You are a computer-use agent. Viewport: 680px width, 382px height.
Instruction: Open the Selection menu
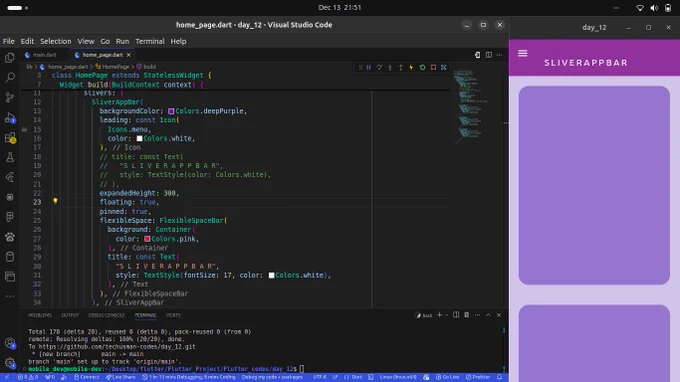[56, 41]
